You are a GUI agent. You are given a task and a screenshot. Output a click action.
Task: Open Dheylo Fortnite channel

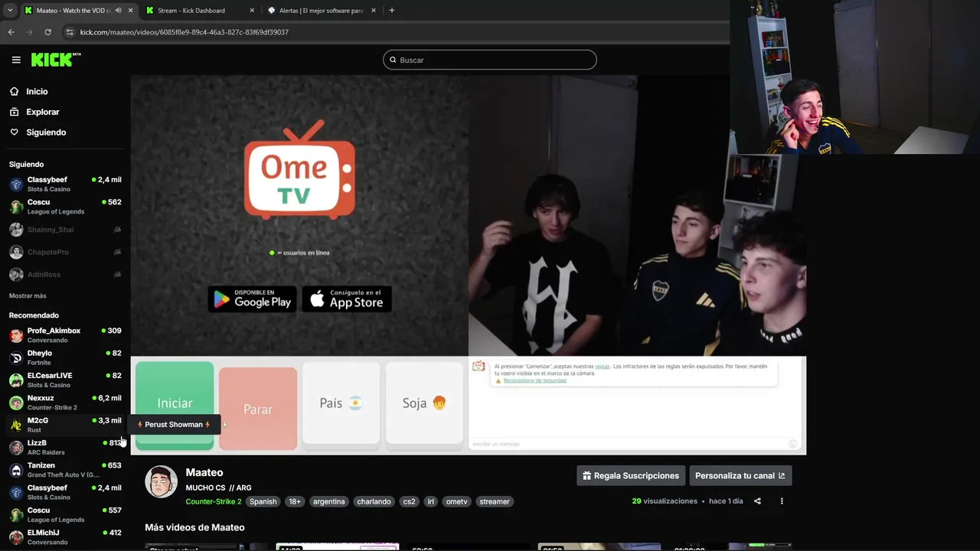tap(65, 357)
